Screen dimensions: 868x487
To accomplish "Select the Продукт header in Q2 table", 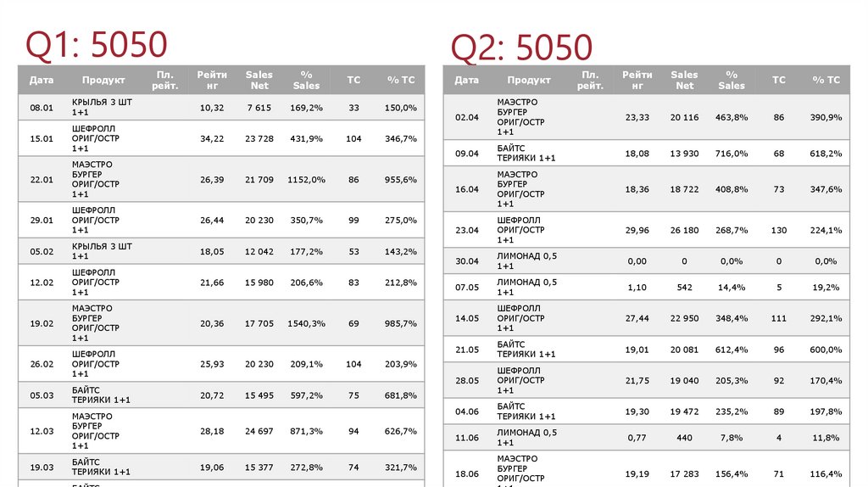I will coord(529,80).
